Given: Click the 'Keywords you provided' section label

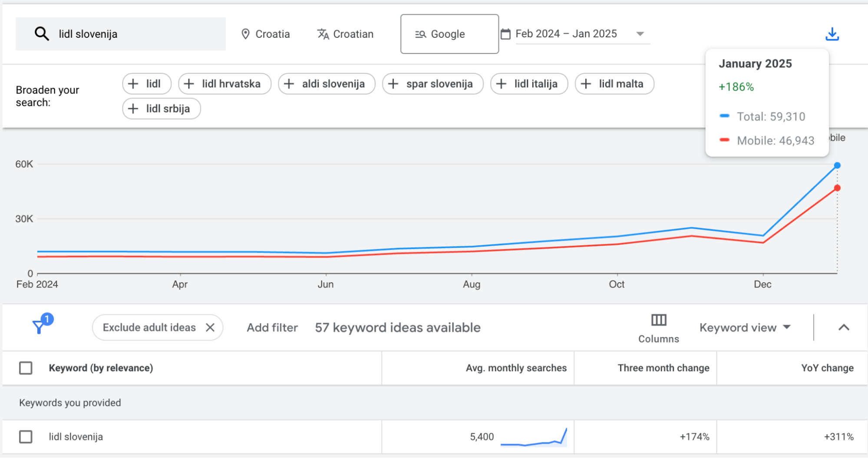Looking at the screenshot, I should click(x=70, y=403).
